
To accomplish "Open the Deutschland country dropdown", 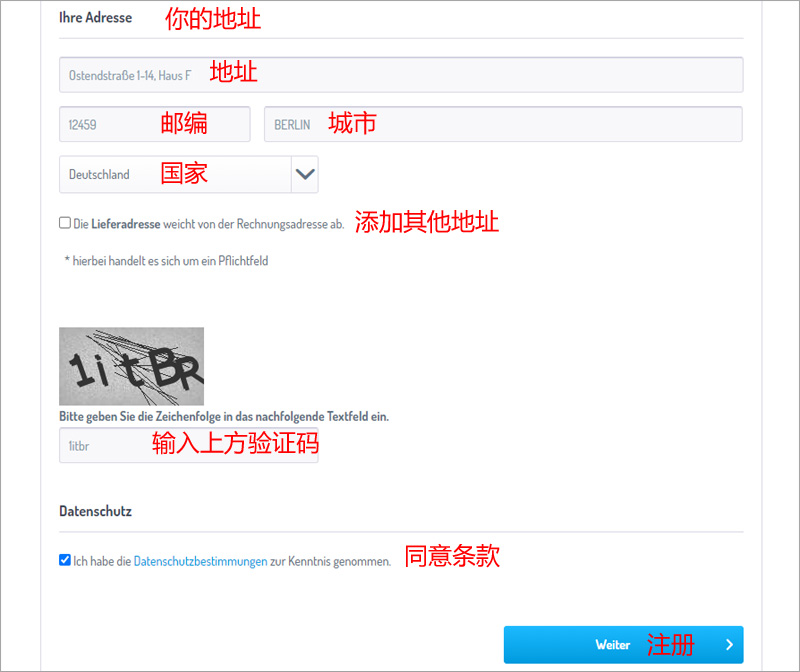I will point(189,174).
